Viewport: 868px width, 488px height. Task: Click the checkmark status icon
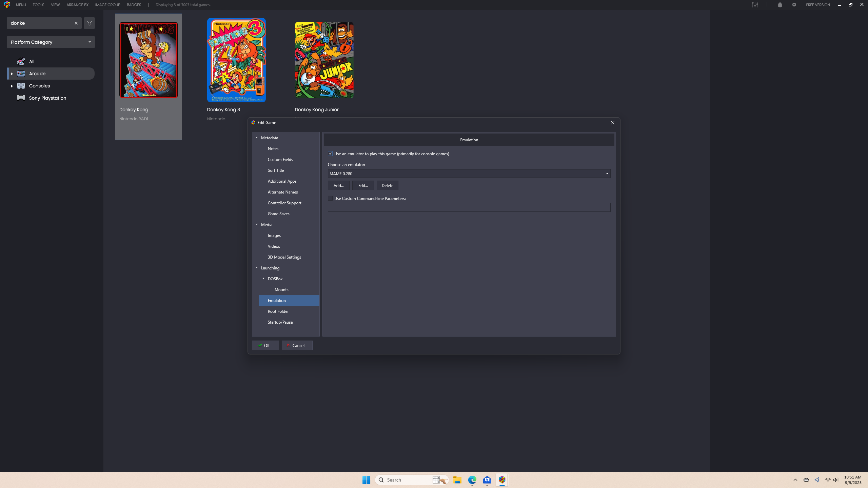(x=794, y=5)
